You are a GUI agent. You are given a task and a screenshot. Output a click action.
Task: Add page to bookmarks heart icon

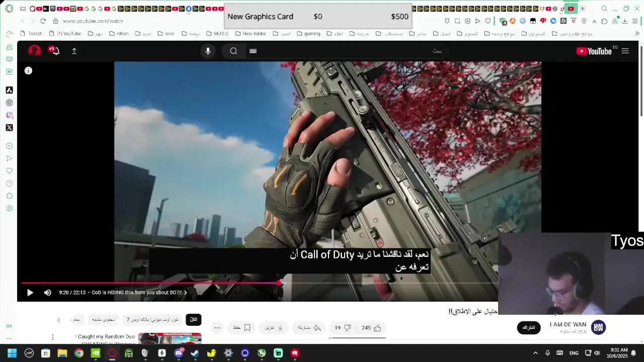(x=488, y=21)
